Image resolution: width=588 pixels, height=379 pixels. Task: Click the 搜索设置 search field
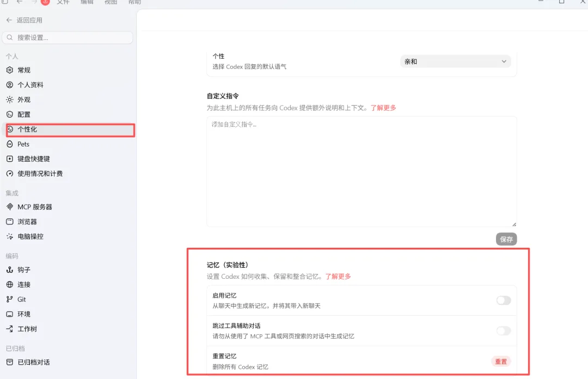coord(68,38)
